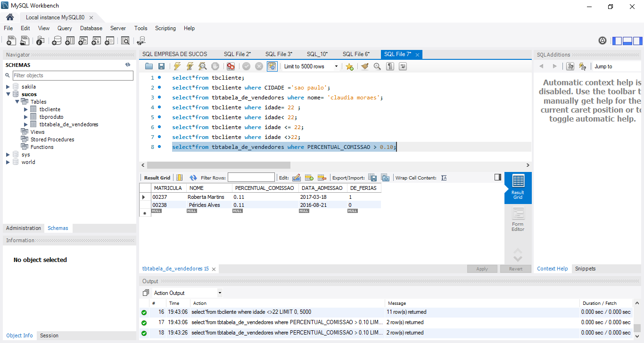Screen dimensions: 644x343
Task: Open the Scripting menu
Action: (165, 28)
